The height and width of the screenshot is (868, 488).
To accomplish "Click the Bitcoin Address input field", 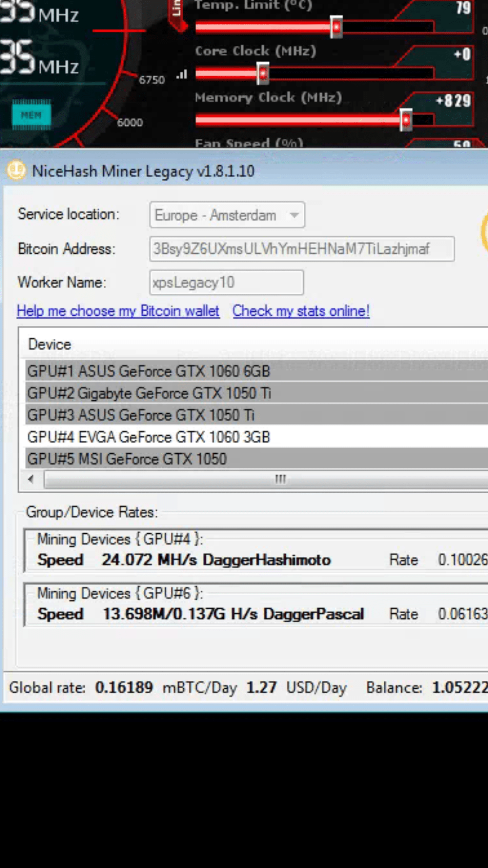I will click(x=302, y=249).
